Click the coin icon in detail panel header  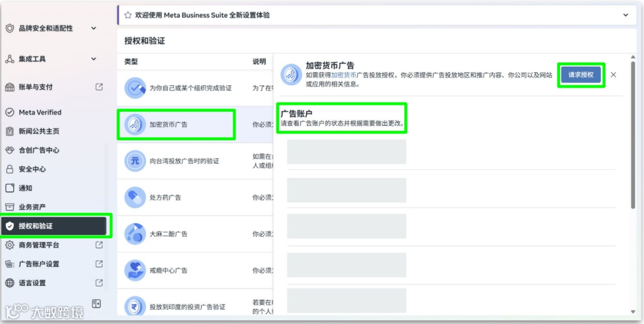click(x=291, y=75)
